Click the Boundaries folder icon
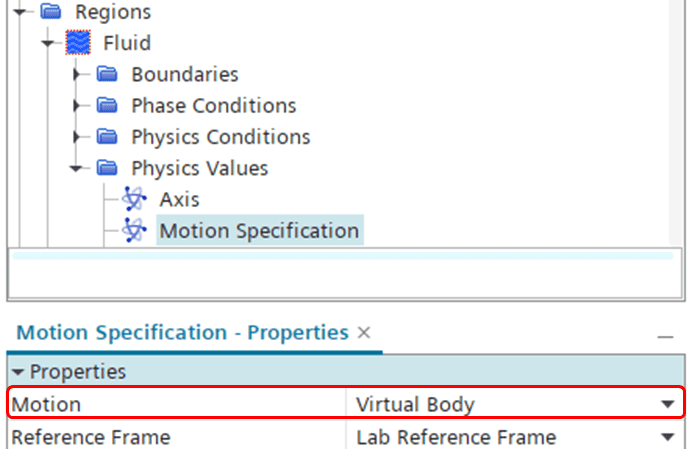 [106, 75]
